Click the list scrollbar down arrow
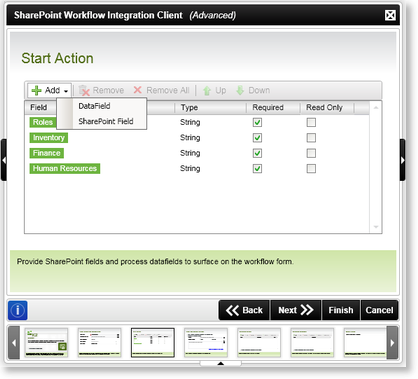Screen dimensions: 418x379 tap(376, 227)
